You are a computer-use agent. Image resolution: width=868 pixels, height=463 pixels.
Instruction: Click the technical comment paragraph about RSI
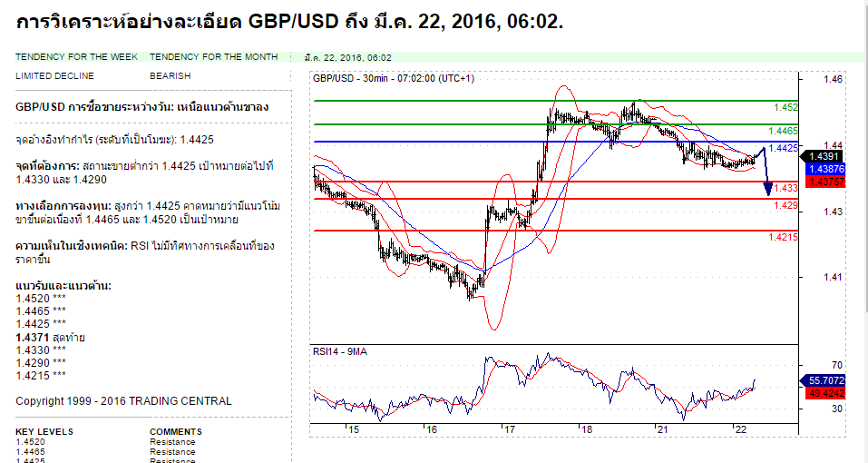145,252
